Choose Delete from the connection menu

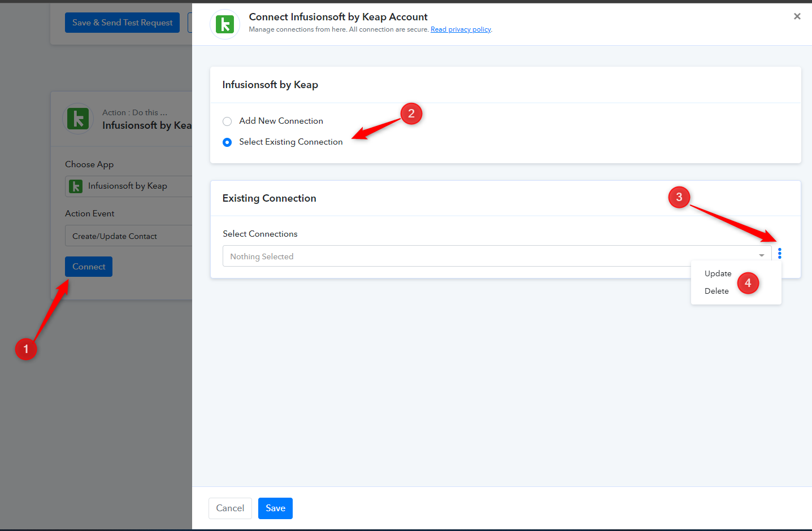717,291
